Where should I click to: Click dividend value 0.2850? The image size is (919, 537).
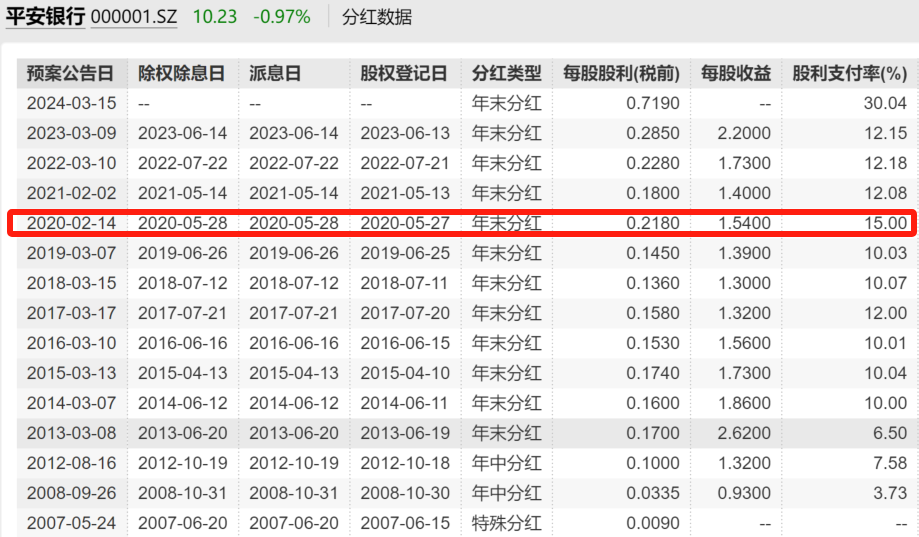coord(653,133)
